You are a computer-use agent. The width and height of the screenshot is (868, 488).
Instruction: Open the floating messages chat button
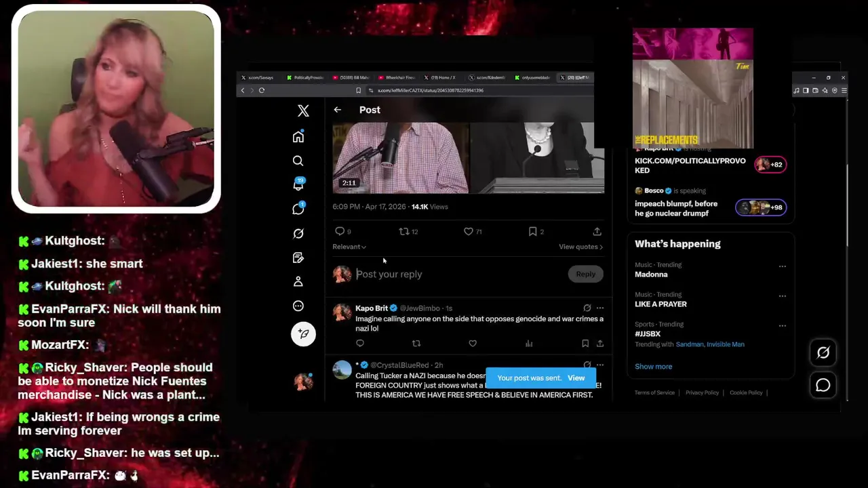pyautogui.click(x=823, y=385)
